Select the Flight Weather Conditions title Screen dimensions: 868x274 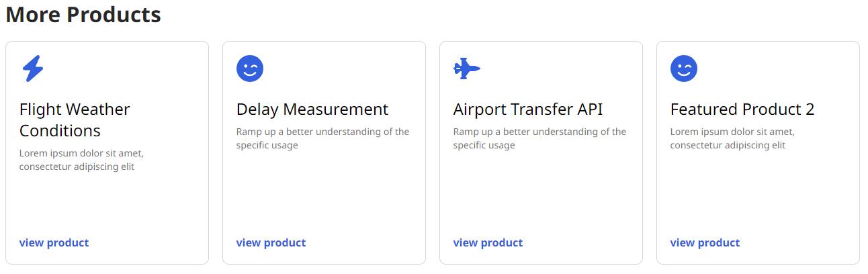(x=75, y=120)
